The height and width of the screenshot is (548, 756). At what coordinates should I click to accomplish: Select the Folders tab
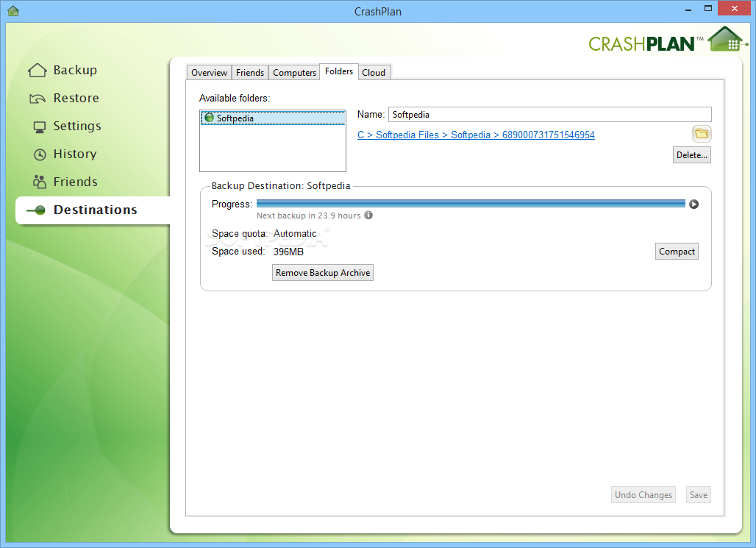[x=339, y=71]
